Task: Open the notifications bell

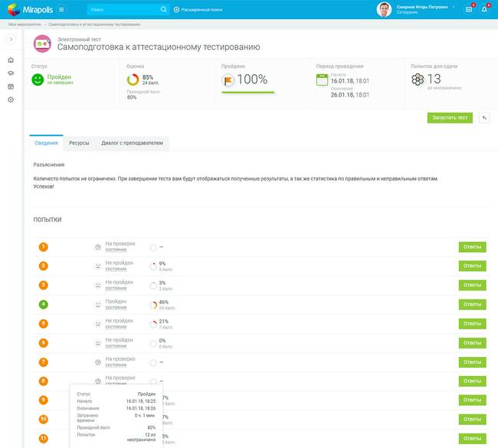Action: tap(484, 9)
